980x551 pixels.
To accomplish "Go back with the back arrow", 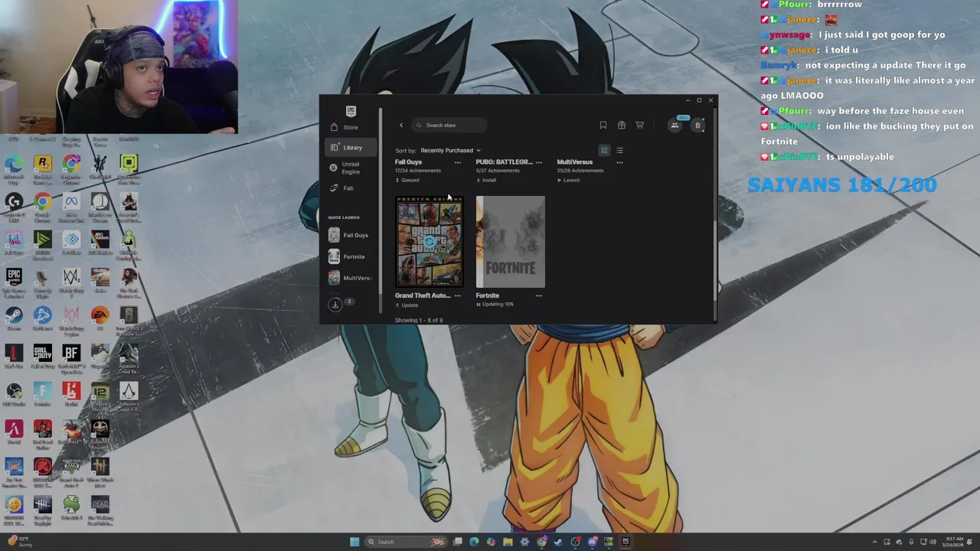I will 401,126.
